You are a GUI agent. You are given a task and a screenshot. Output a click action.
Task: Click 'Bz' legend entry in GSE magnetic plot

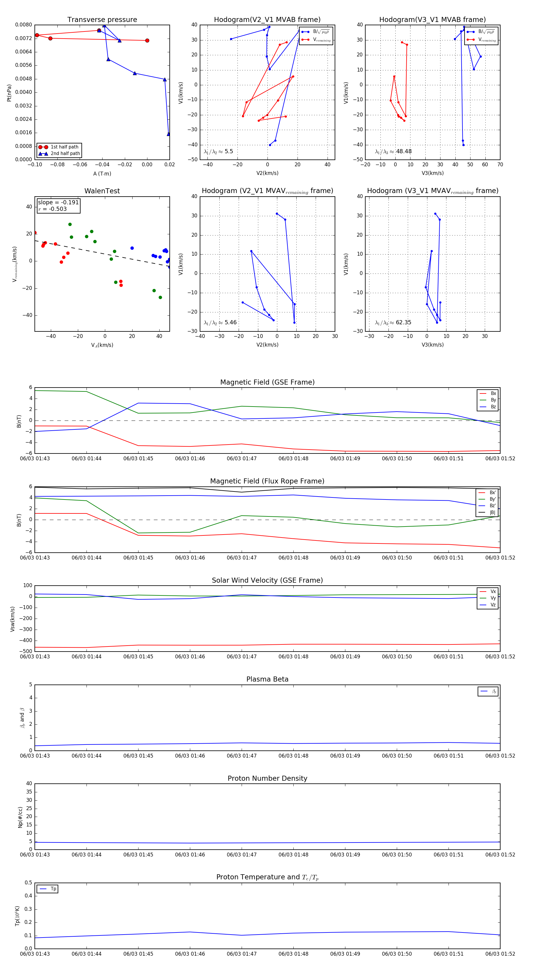(488, 407)
